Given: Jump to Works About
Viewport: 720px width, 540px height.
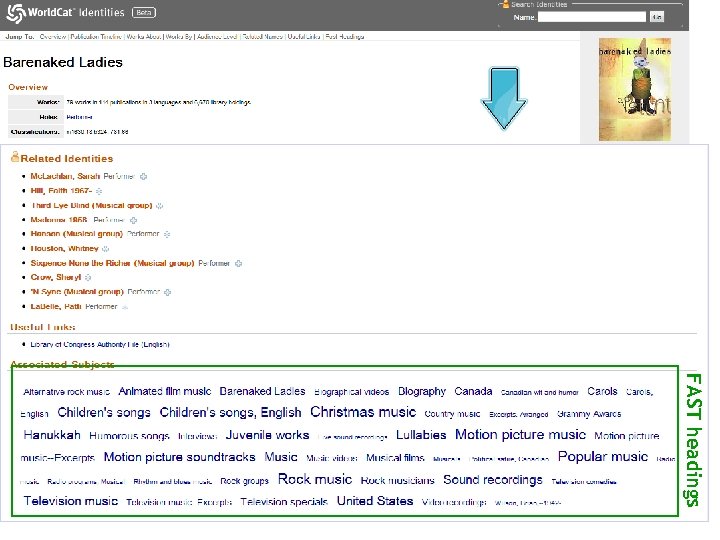Looking at the screenshot, I should [x=144, y=37].
